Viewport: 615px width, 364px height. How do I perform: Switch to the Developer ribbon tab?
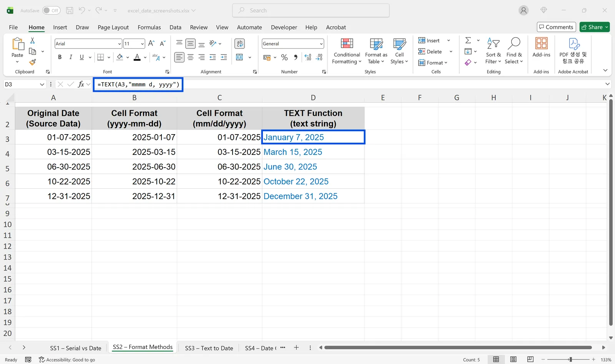[x=284, y=27]
